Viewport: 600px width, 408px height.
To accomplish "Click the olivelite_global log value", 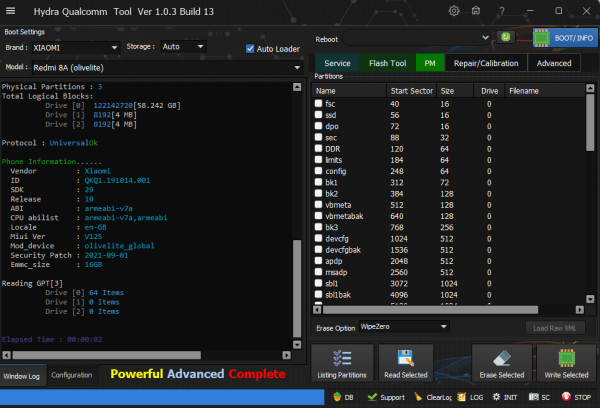I will [x=119, y=246].
